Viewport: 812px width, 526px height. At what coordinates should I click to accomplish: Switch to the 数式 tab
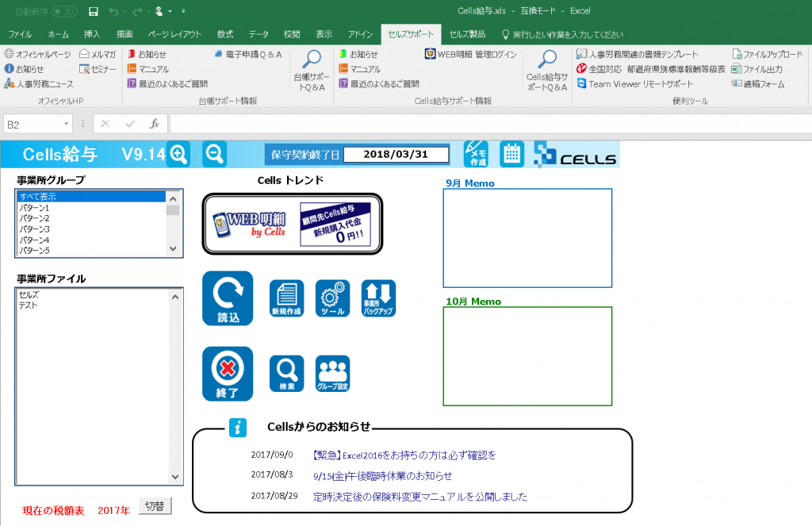pos(224,34)
